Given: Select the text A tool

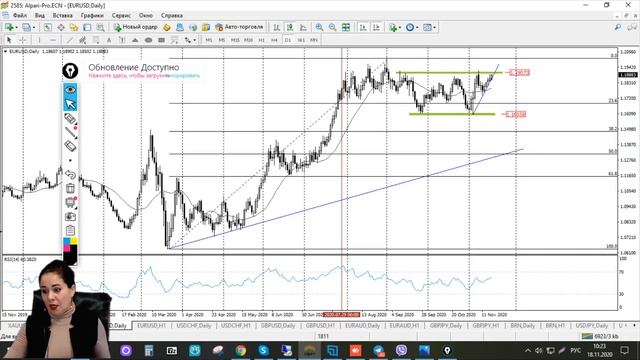Looking at the screenshot, I should [109, 40].
